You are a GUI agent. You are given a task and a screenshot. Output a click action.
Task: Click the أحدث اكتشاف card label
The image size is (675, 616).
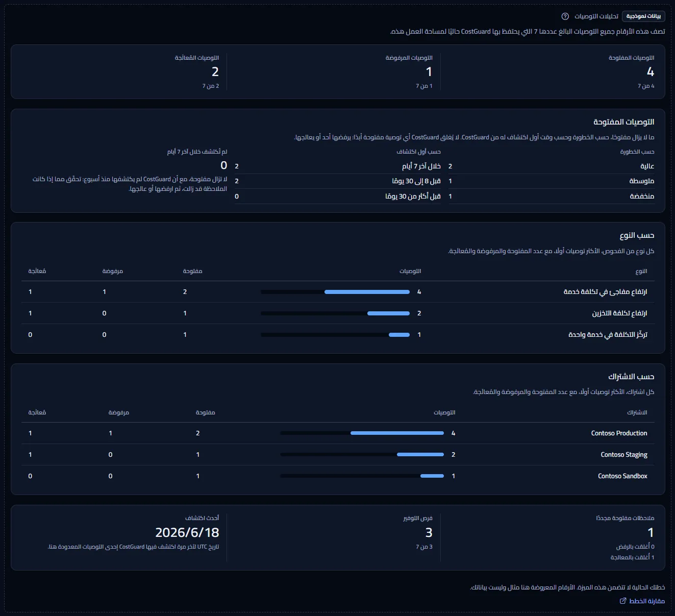pos(202,518)
